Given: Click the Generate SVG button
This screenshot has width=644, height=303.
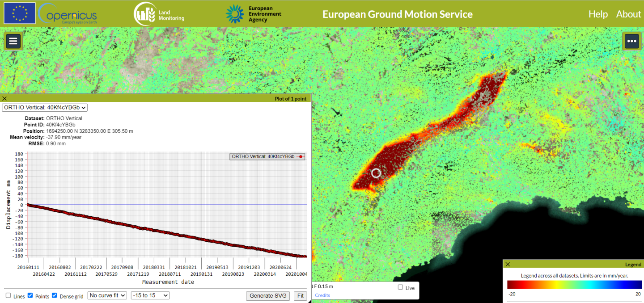Looking at the screenshot, I should (267, 295).
